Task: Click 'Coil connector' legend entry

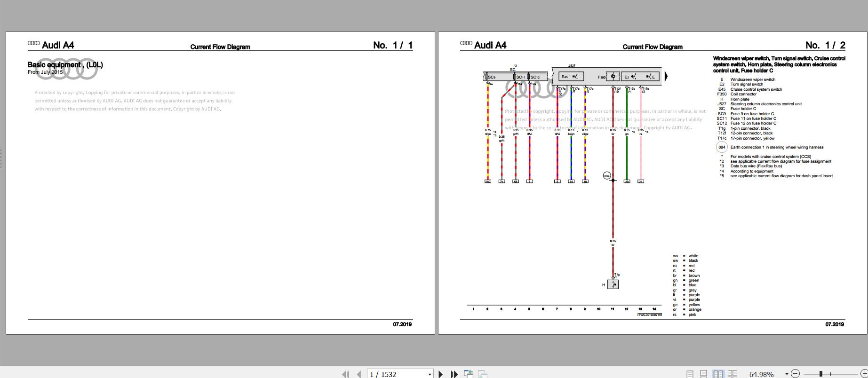Action: coord(743,94)
